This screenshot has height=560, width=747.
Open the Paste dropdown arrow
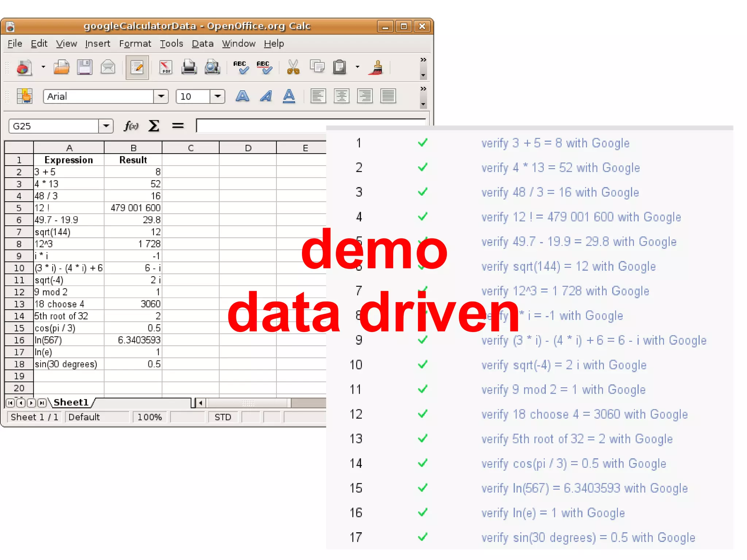[x=357, y=67]
